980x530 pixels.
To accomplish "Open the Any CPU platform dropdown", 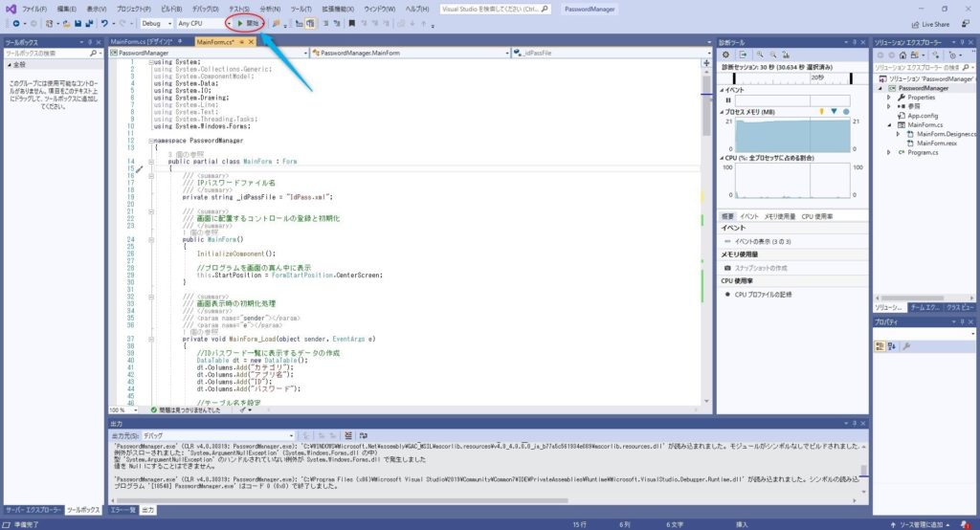I will pyautogui.click(x=199, y=22).
